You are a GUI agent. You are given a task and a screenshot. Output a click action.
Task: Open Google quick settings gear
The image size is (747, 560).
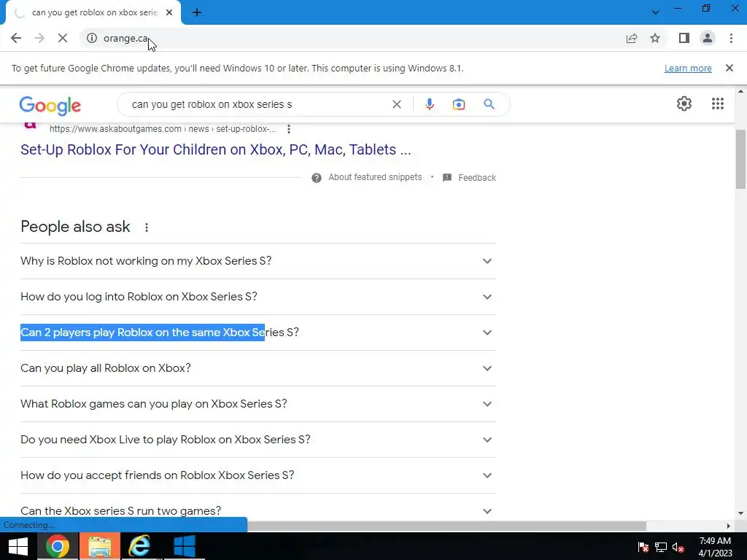[x=684, y=104]
